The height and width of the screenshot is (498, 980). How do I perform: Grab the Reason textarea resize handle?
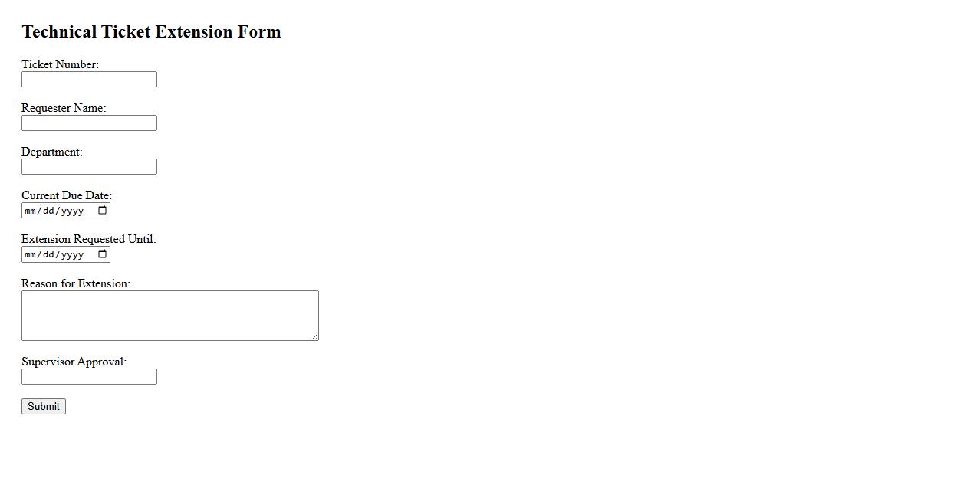[314, 336]
